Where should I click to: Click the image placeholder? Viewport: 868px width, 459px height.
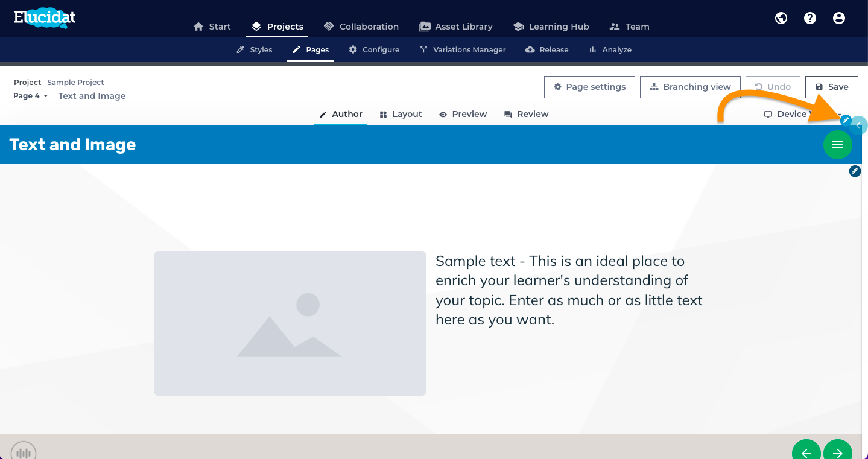[x=290, y=323]
